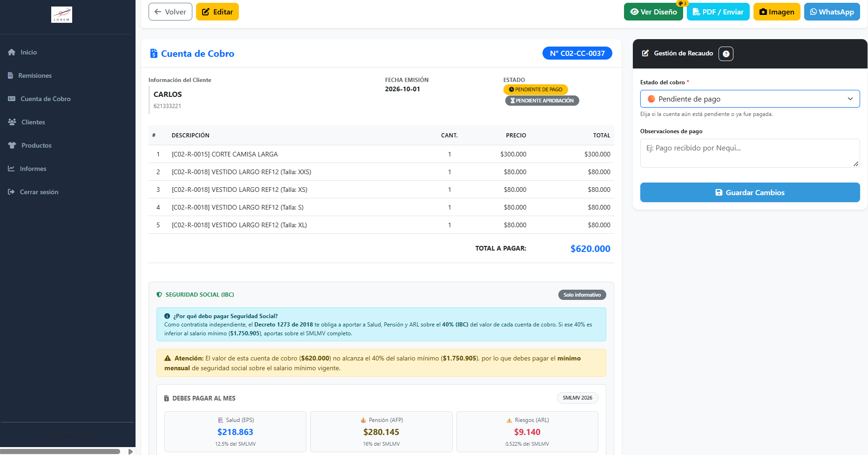The height and width of the screenshot is (455, 868).
Task: Click the Solo informativo badge
Action: pos(582,295)
